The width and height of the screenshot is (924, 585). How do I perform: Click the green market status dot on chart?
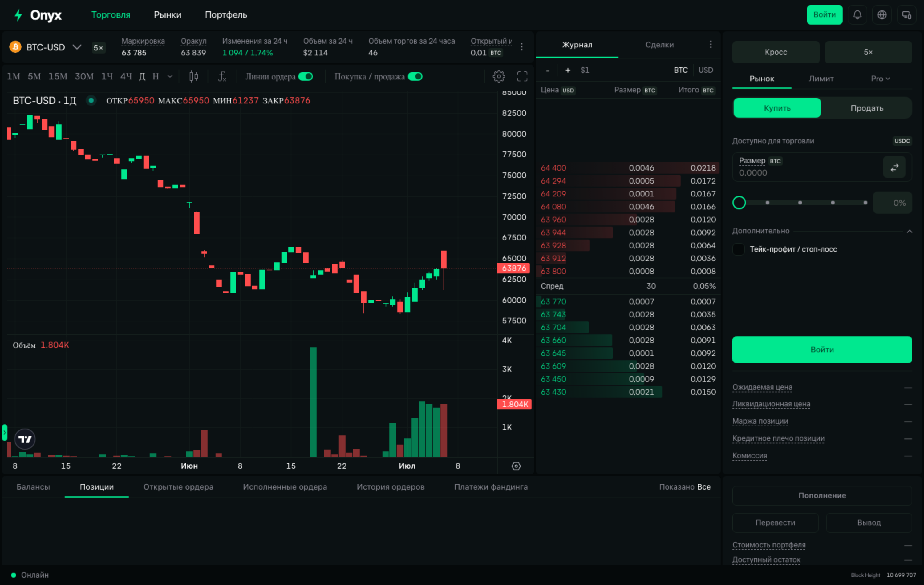coord(91,100)
